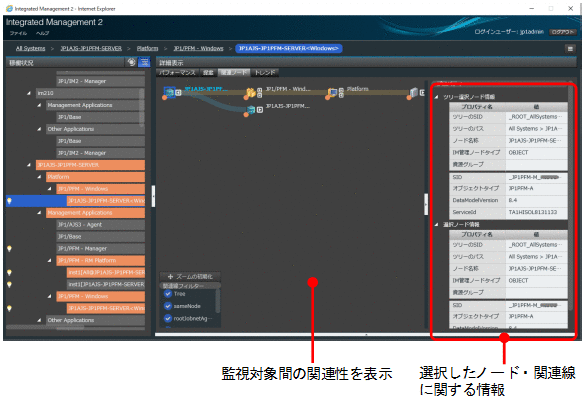Collapse the im210 tree node
Screen dimensions: 584x405
tap(29, 93)
